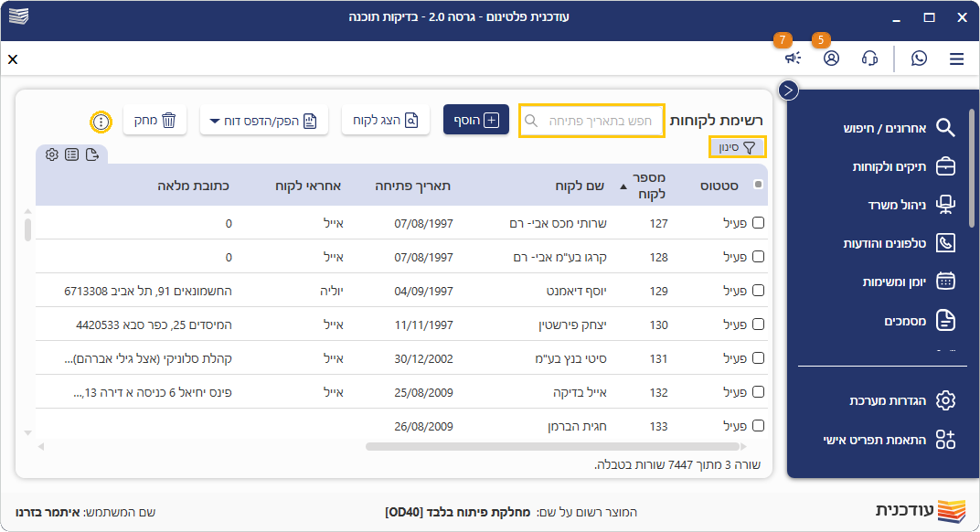Click the megaphone announcements icon
The width and height of the screenshot is (980, 532).
(793, 59)
